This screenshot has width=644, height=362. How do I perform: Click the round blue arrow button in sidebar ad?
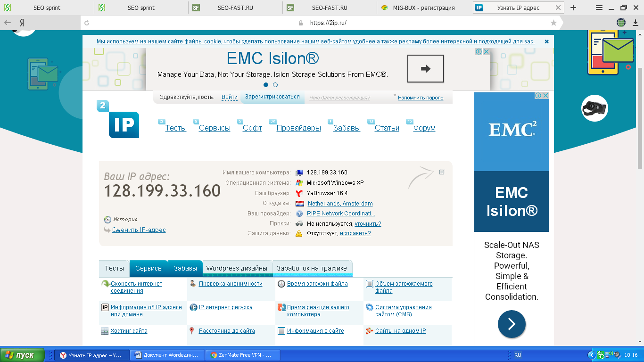pos(512,324)
